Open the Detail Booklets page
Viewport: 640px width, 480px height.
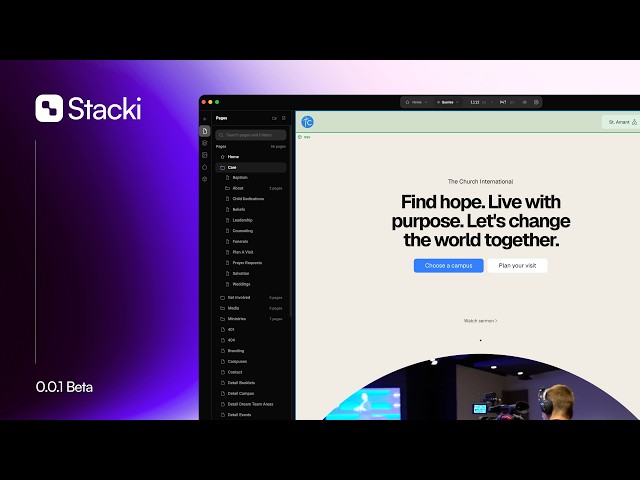[251, 383]
